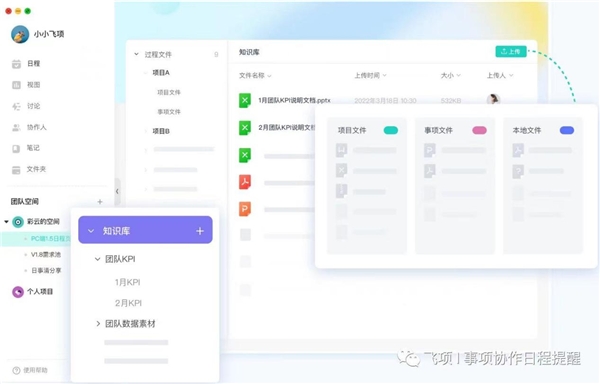Click the green 上传 upload button

[x=511, y=51]
